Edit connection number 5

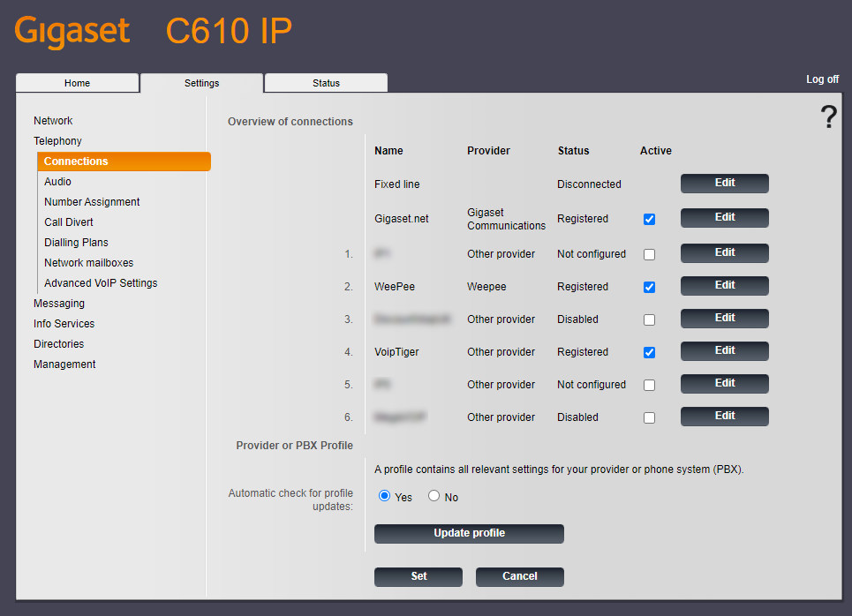point(724,383)
